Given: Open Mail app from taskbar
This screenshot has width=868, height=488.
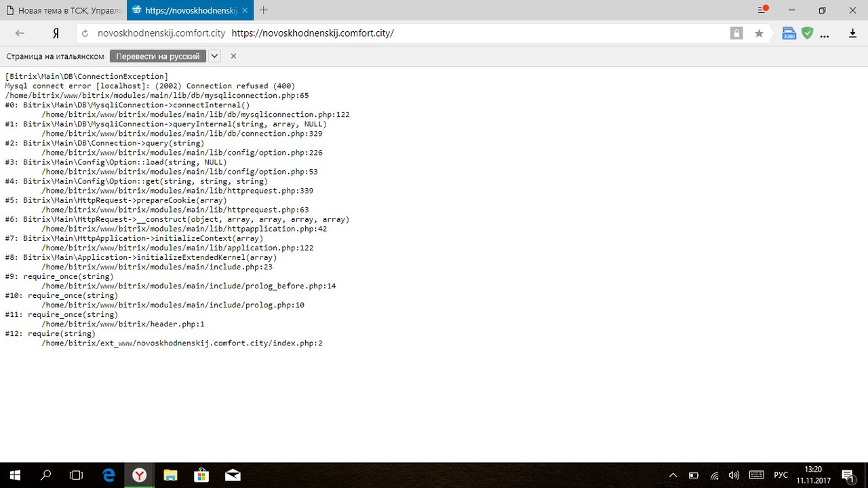Looking at the screenshot, I should pyautogui.click(x=233, y=475).
